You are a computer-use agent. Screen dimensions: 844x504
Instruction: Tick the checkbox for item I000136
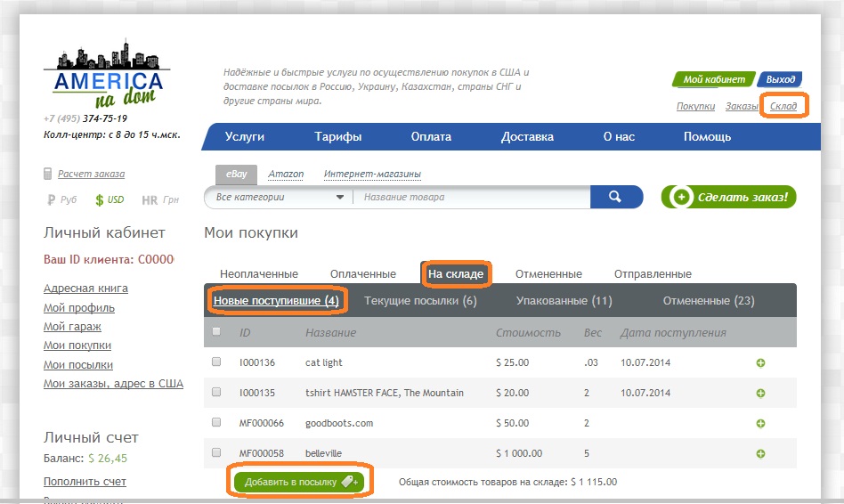tap(216, 362)
